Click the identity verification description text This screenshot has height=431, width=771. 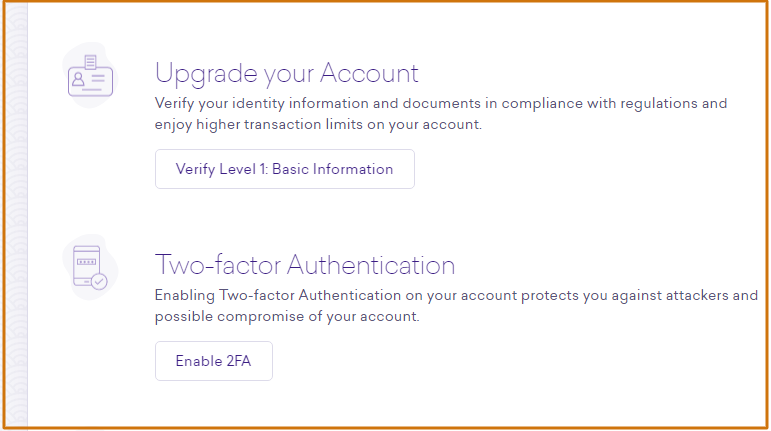pos(441,114)
